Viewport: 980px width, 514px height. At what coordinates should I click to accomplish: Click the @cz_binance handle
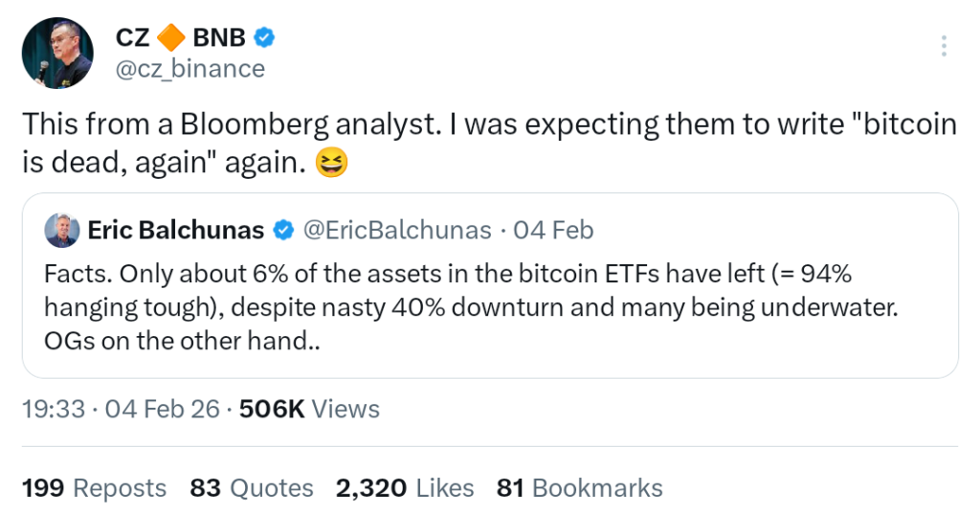(190, 69)
